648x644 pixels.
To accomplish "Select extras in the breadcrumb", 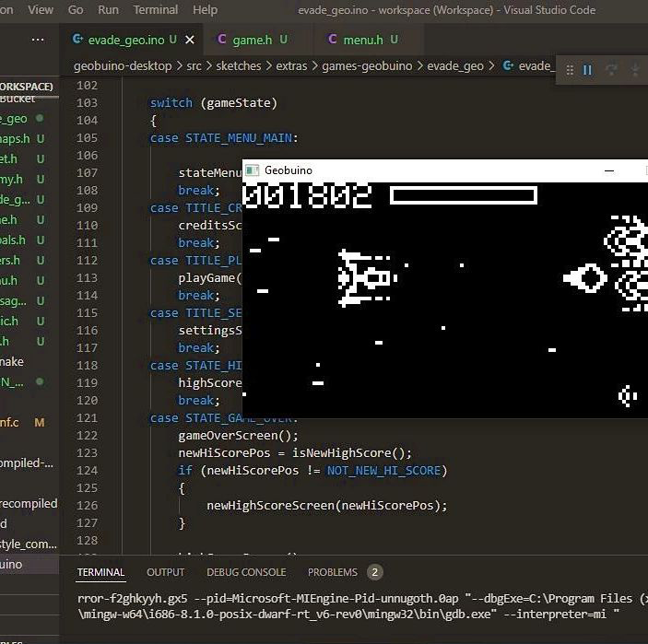I will [x=291, y=66].
